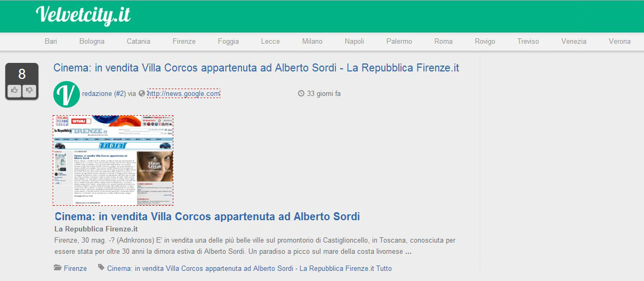Go to the Venezia city page

(x=574, y=41)
